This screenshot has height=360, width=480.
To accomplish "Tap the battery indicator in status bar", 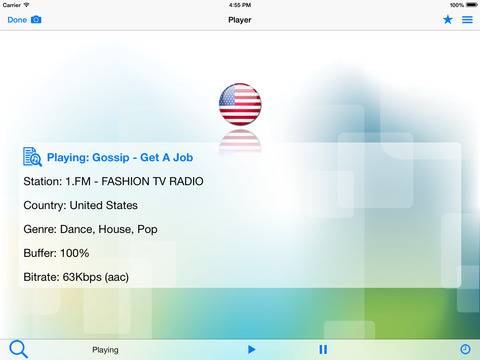I will 472,5.
